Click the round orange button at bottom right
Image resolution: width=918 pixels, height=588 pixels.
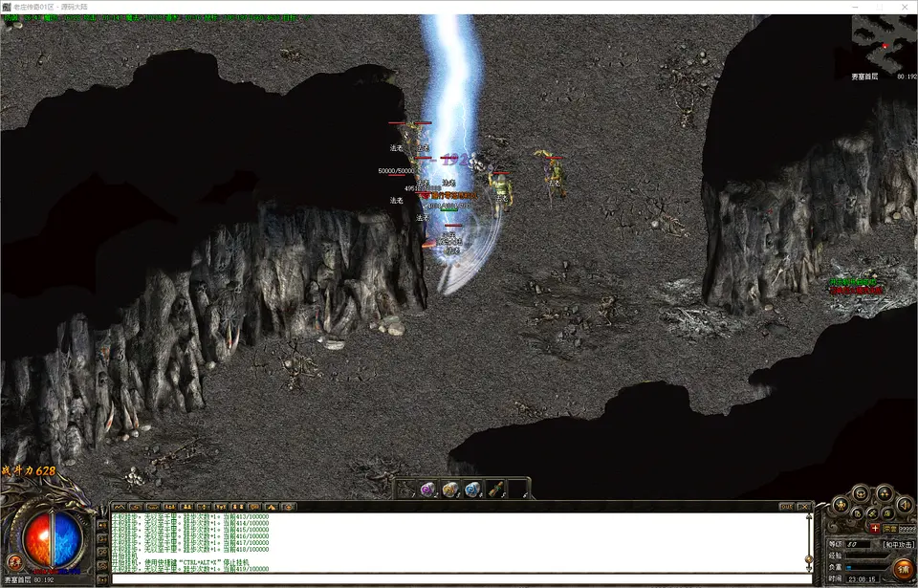902,567
